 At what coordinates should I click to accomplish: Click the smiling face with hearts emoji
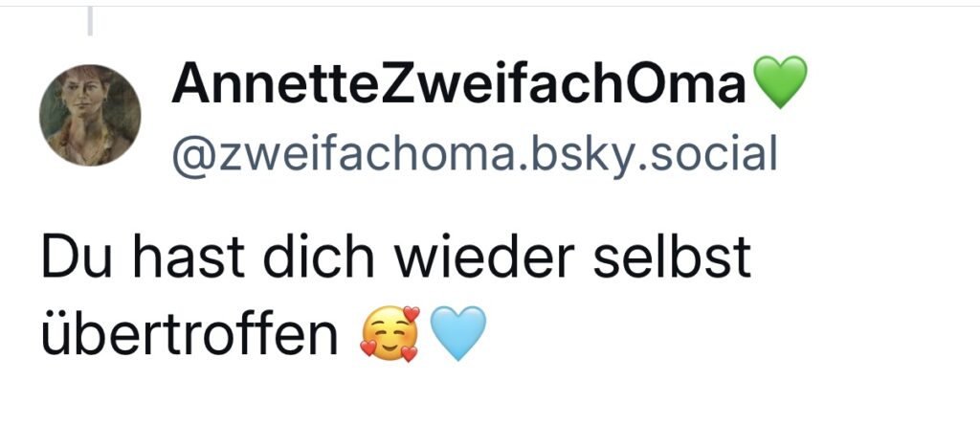(x=390, y=334)
